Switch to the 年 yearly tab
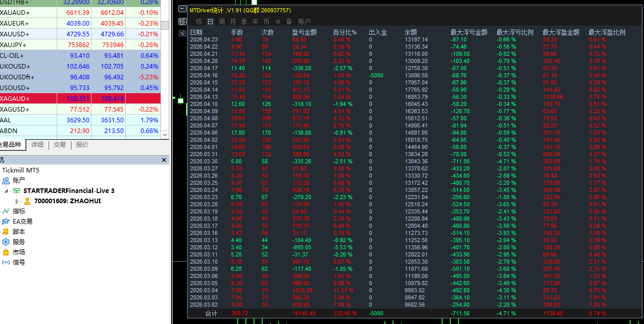This screenshot has width=644, height=324. pyautogui.click(x=255, y=21)
